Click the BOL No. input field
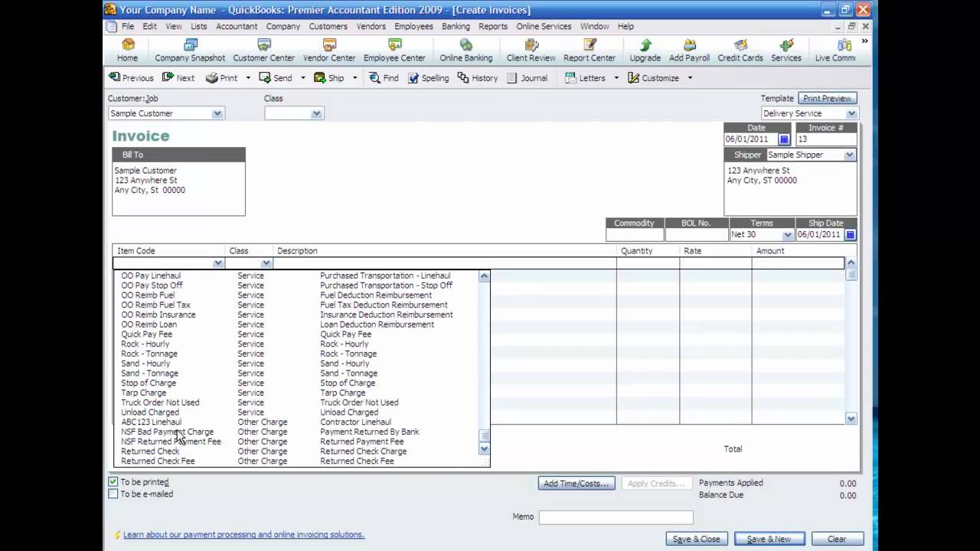The height and width of the screenshot is (551, 980). (696, 235)
